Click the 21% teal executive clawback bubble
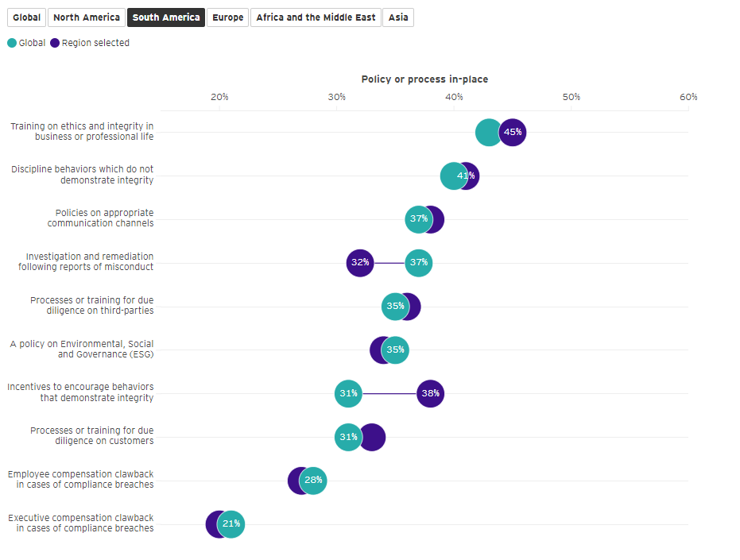 pyautogui.click(x=231, y=524)
